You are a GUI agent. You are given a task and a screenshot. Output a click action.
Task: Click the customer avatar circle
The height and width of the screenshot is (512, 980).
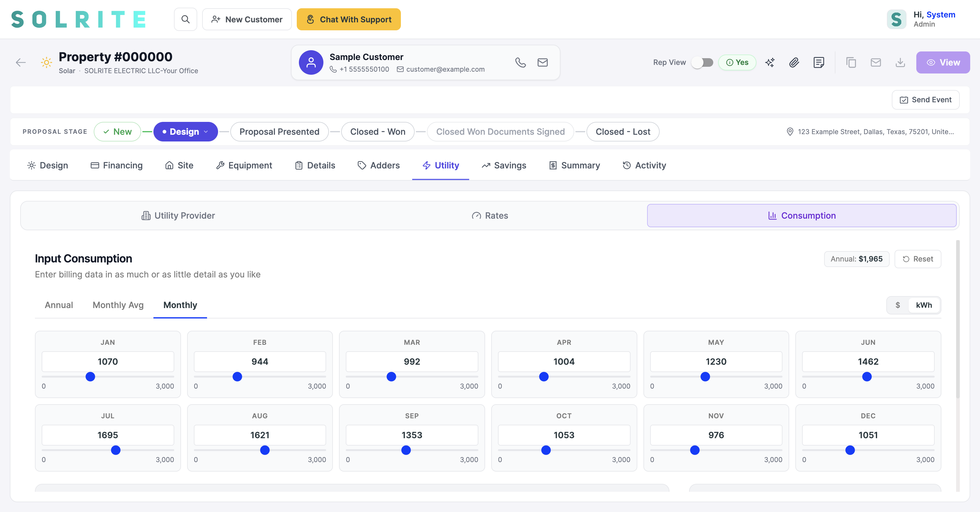point(311,62)
